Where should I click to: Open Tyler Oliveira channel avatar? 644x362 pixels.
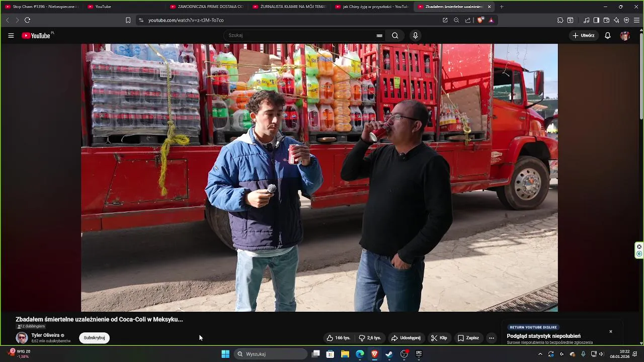[x=22, y=338]
